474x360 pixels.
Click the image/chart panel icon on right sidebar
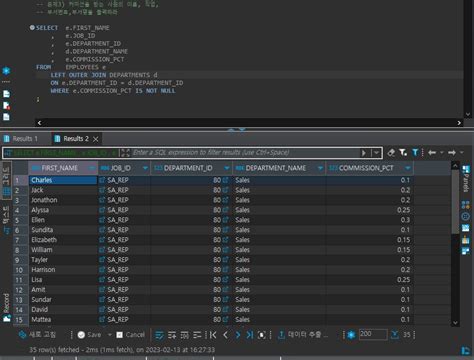[466, 228]
